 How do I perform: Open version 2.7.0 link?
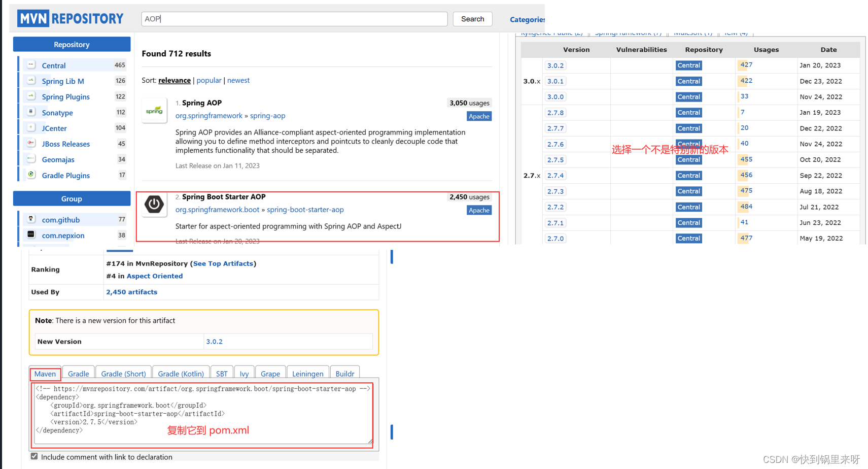[555, 239]
